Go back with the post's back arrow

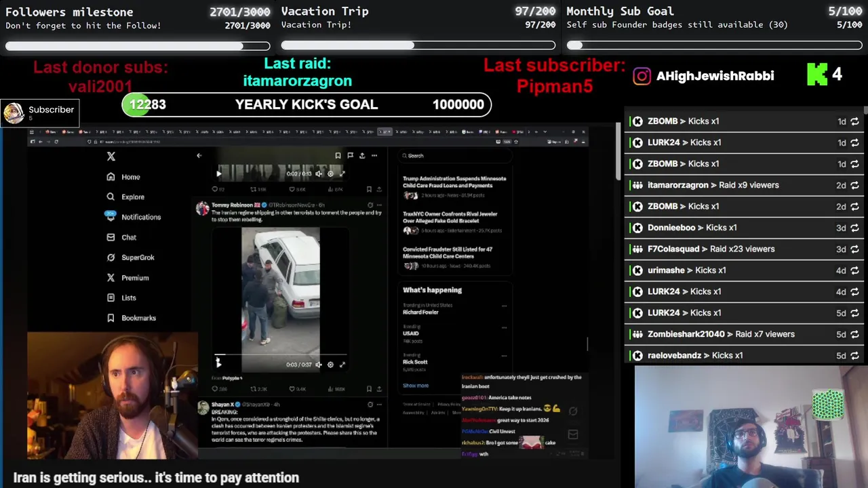click(x=199, y=156)
